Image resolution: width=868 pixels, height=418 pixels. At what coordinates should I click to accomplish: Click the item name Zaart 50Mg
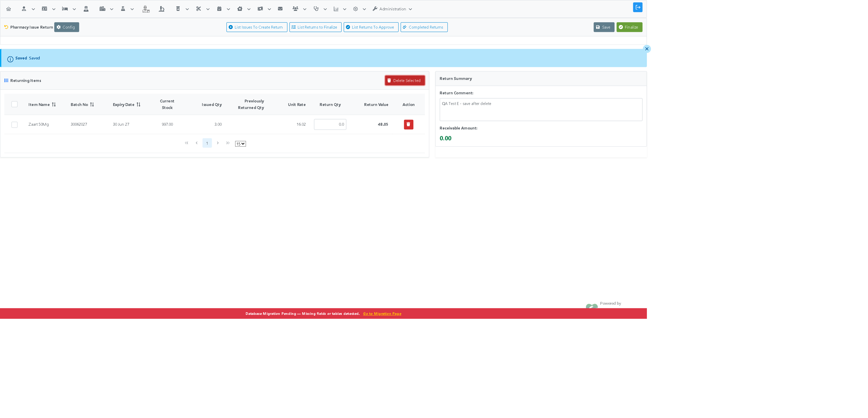click(38, 124)
